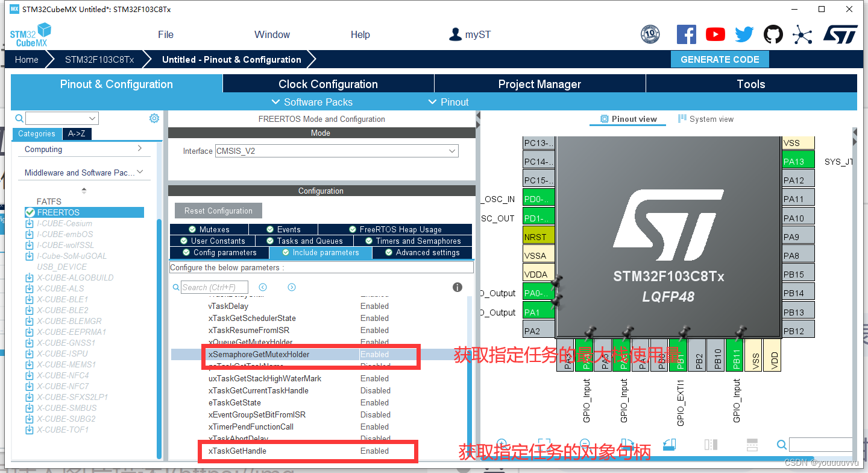Click the xTaskGetHandle Enabled value
This screenshot has width=868, height=473.
374,451
